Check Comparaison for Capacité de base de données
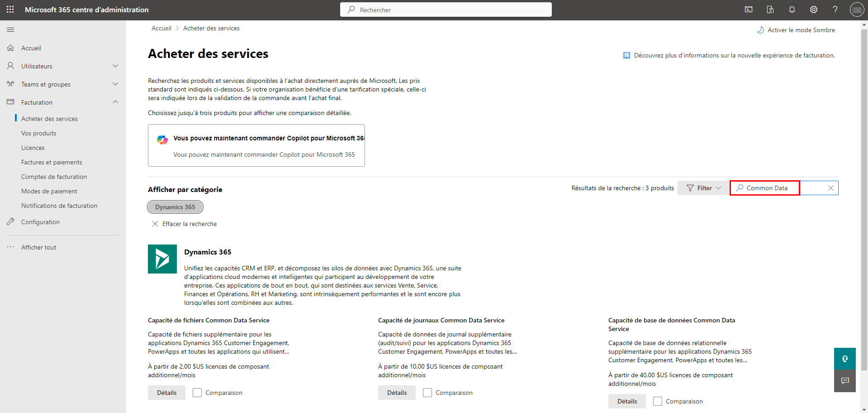The height and width of the screenshot is (413, 868). coord(658,401)
